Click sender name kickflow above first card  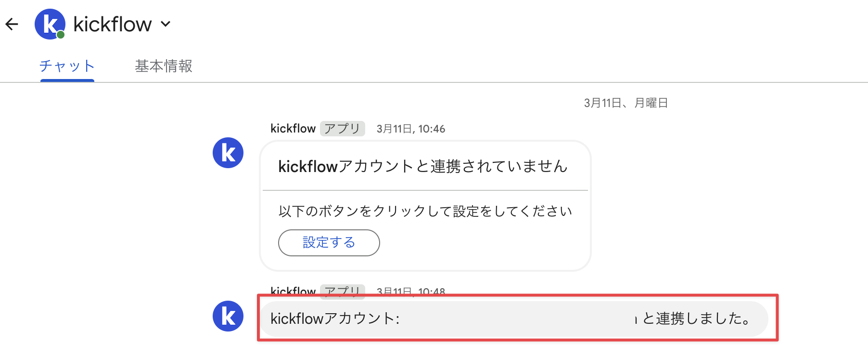[293, 129]
